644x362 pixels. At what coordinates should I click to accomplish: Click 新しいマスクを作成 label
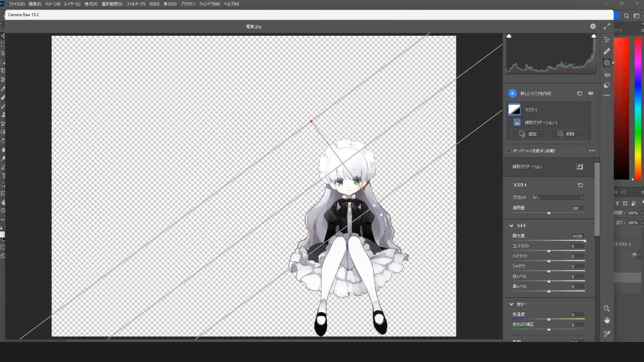coord(536,94)
